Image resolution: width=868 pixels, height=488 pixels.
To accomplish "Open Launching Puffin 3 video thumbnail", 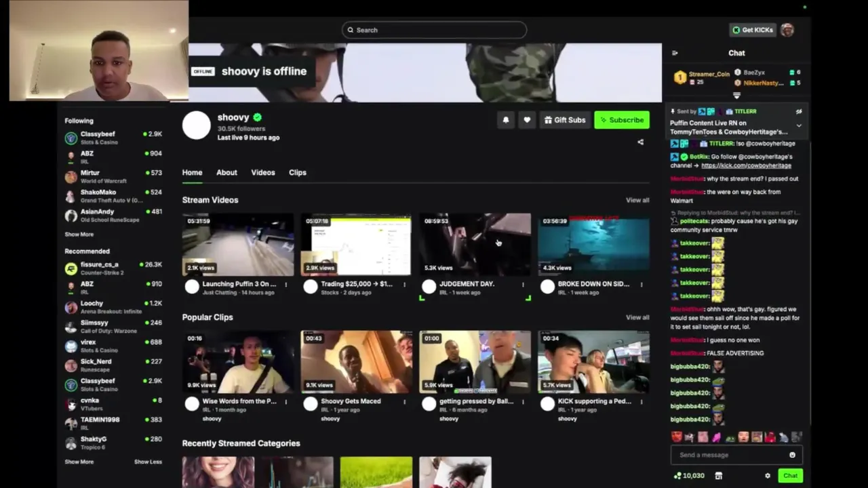I will [237, 245].
